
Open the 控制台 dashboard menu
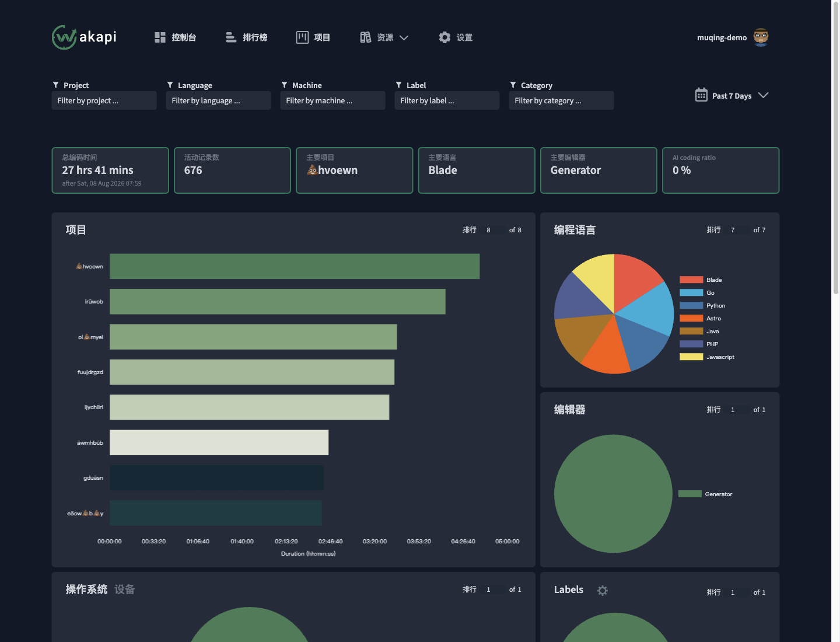pyautogui.click(x=176, y=37)
